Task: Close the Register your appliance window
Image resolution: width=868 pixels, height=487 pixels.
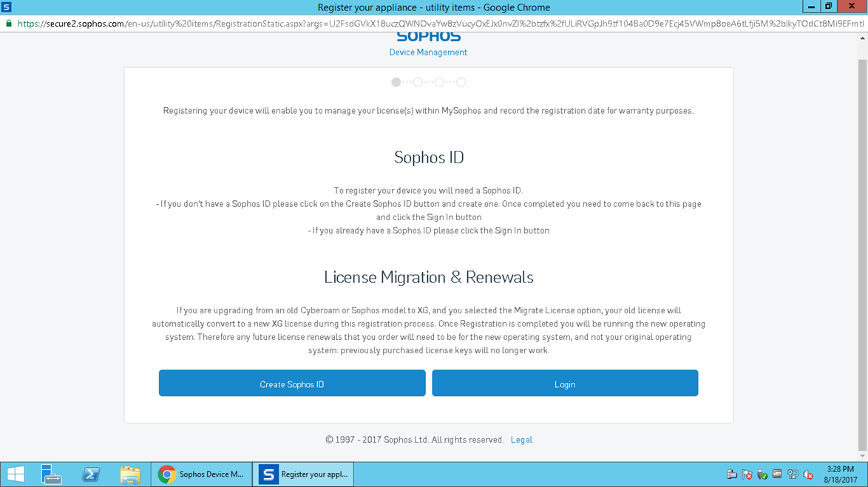Action: pos(852,7)
